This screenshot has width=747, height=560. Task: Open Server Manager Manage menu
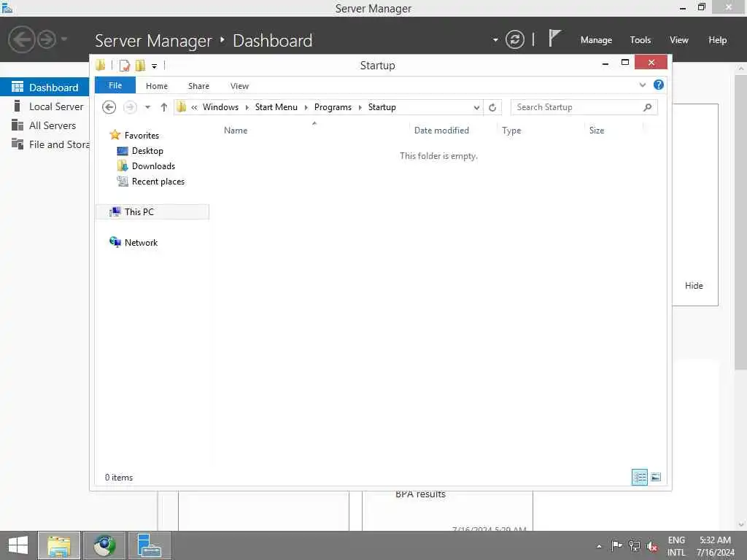(596, 40)
